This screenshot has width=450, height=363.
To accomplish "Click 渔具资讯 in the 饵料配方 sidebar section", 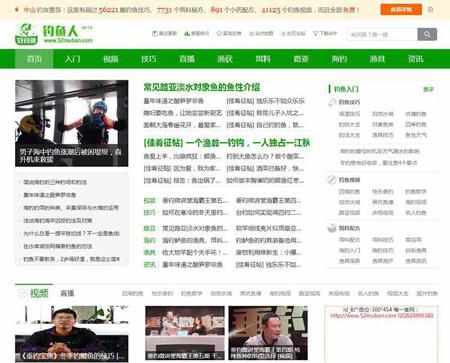I will (416, 261).
